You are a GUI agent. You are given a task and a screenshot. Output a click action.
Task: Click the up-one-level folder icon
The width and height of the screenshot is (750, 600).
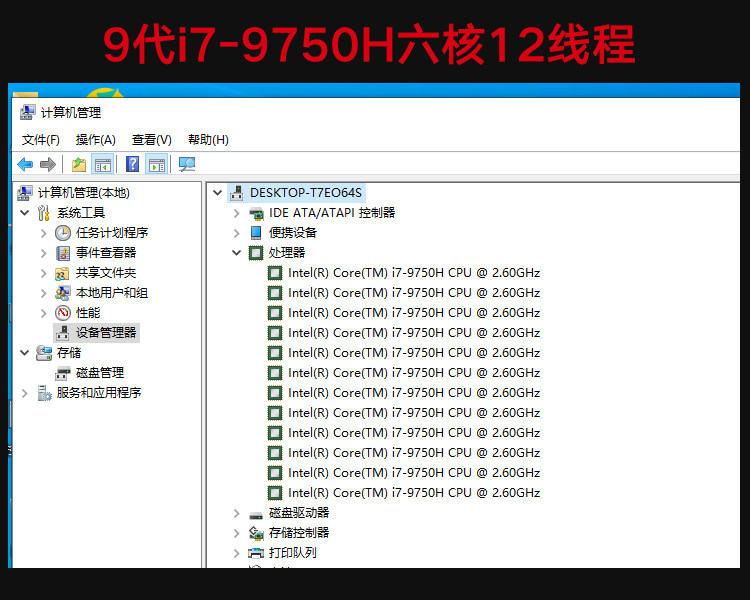click(x=79, y=165)
